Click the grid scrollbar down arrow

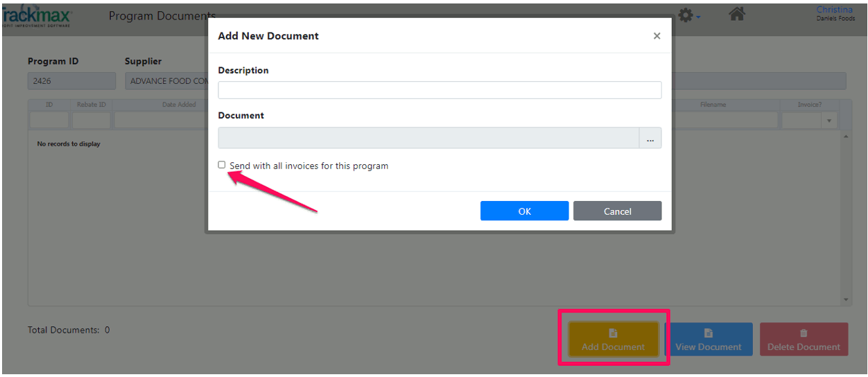[x=846, y=300]
